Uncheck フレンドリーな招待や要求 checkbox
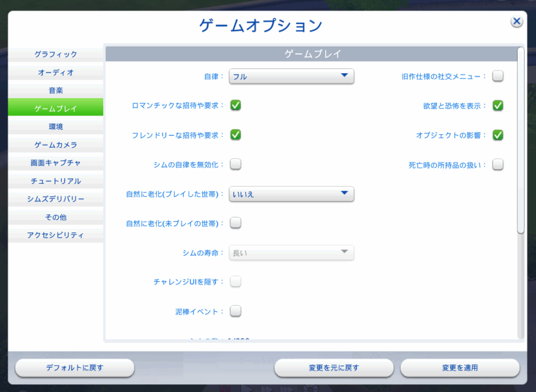The image size is (536, 392). tap(236, 135)
